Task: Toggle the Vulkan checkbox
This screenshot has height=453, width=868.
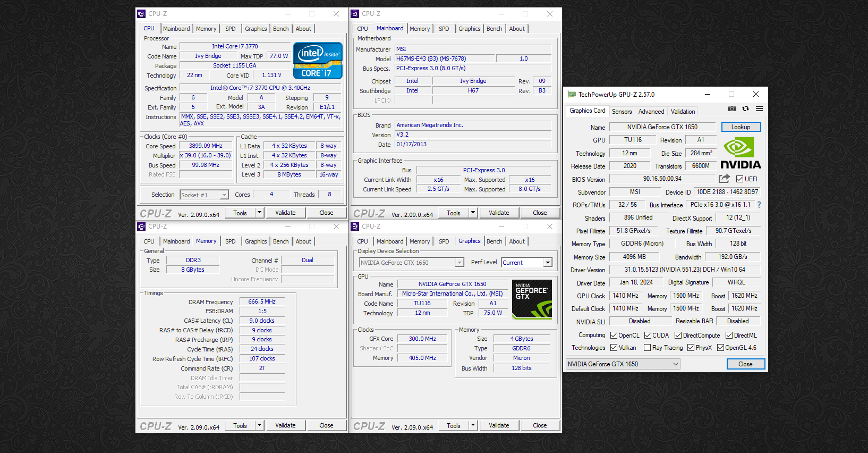Action: 614,348
